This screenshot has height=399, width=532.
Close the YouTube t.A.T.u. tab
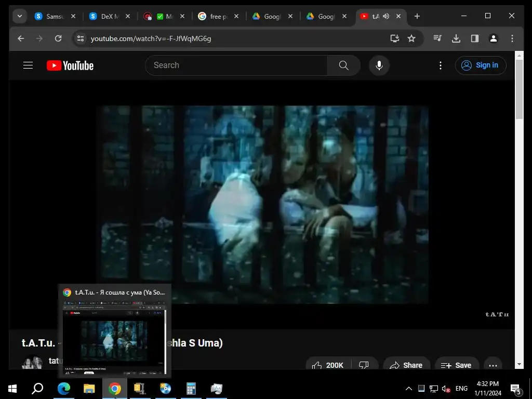(398, 16)
